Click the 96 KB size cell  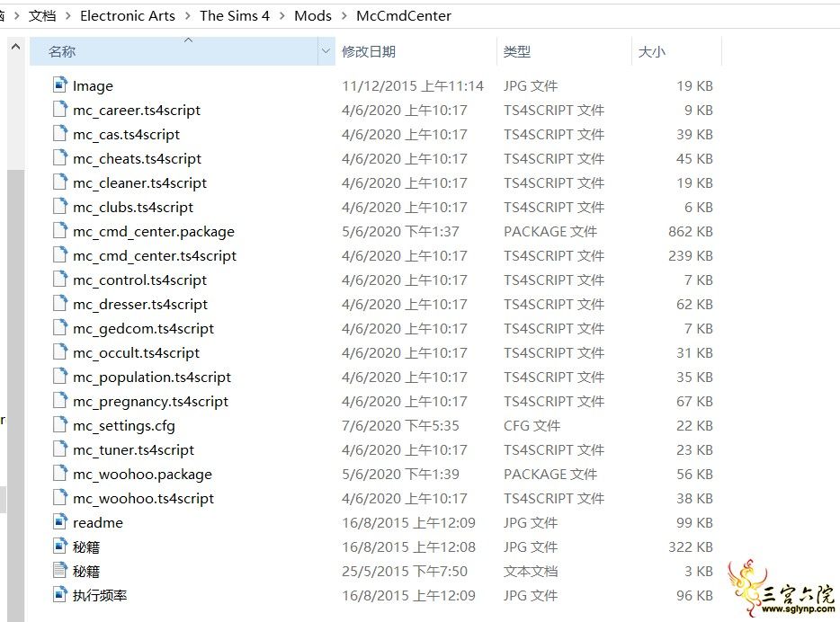(694, 595)
